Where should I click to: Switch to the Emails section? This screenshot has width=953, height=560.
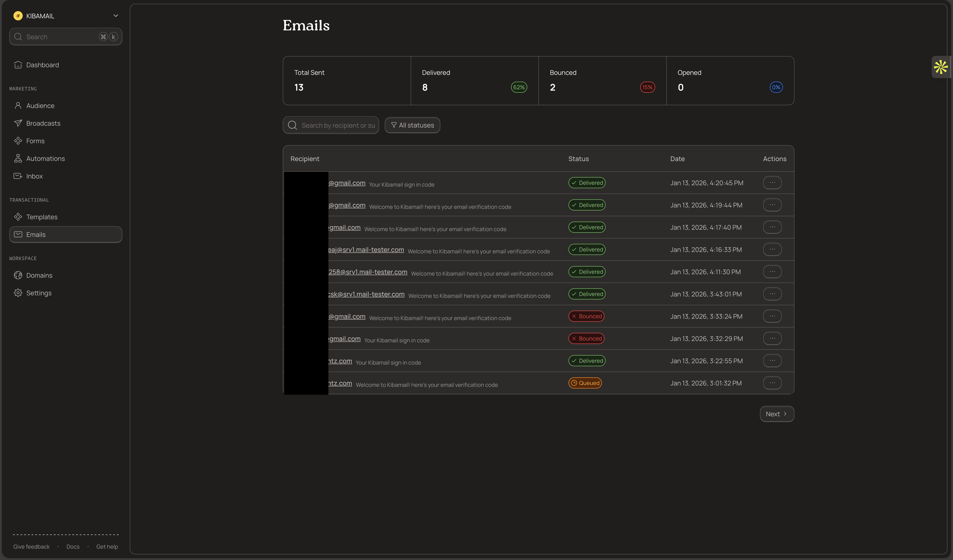(x=36, y=234)
